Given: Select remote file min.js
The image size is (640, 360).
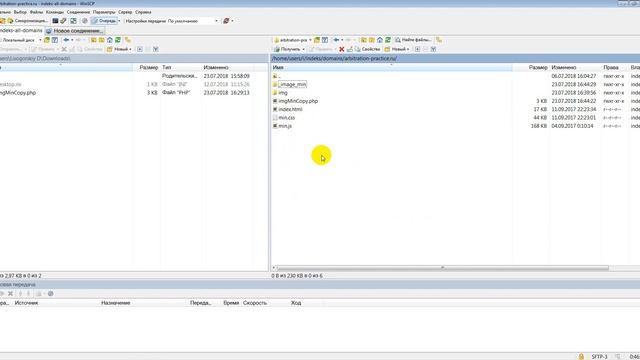Looking at the screenshot, I should tap(285, 126).
